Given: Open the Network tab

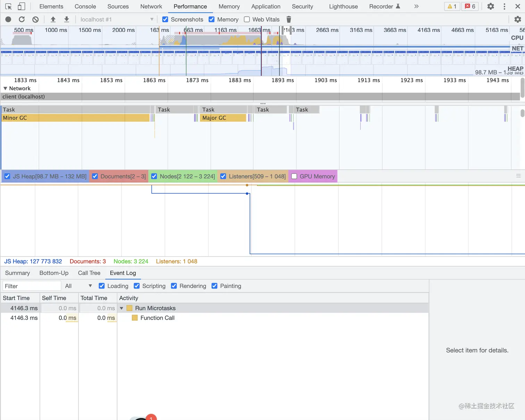Looking at the screenshot, I should coord(151,6).
